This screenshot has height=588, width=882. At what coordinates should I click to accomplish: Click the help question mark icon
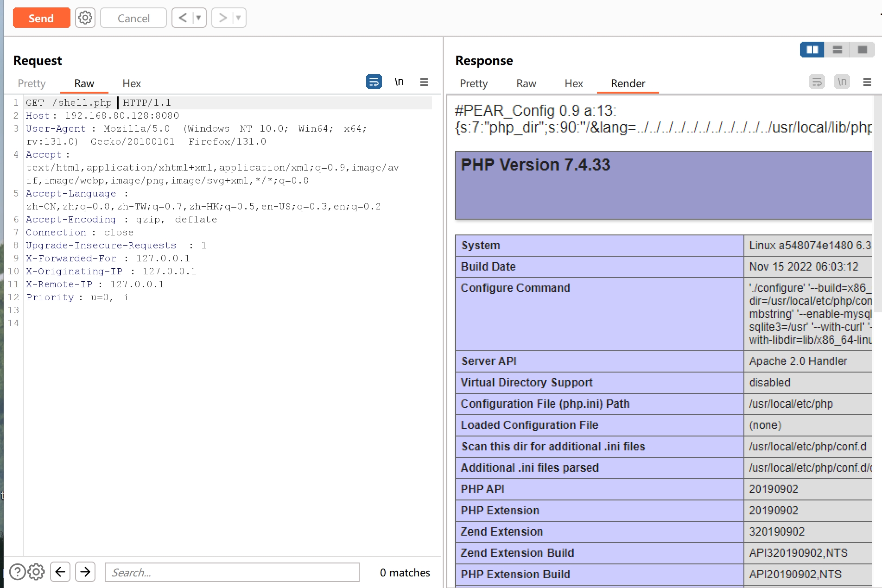(17, 572)
